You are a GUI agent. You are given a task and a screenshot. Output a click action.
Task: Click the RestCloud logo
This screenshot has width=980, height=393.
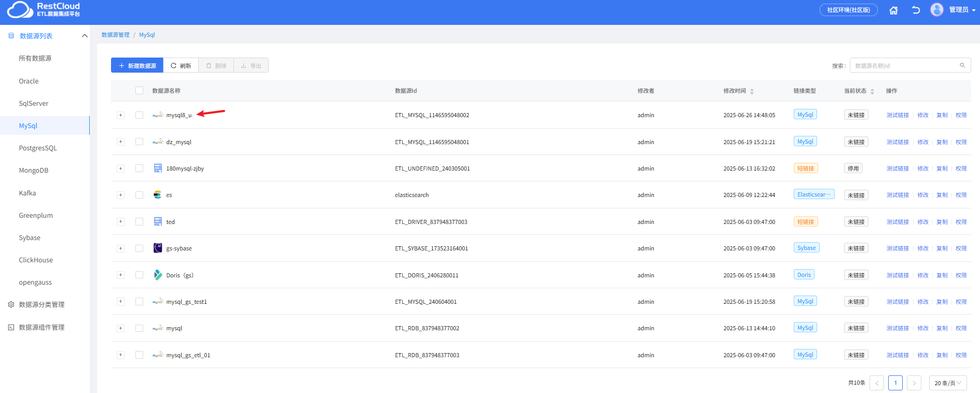44,9
